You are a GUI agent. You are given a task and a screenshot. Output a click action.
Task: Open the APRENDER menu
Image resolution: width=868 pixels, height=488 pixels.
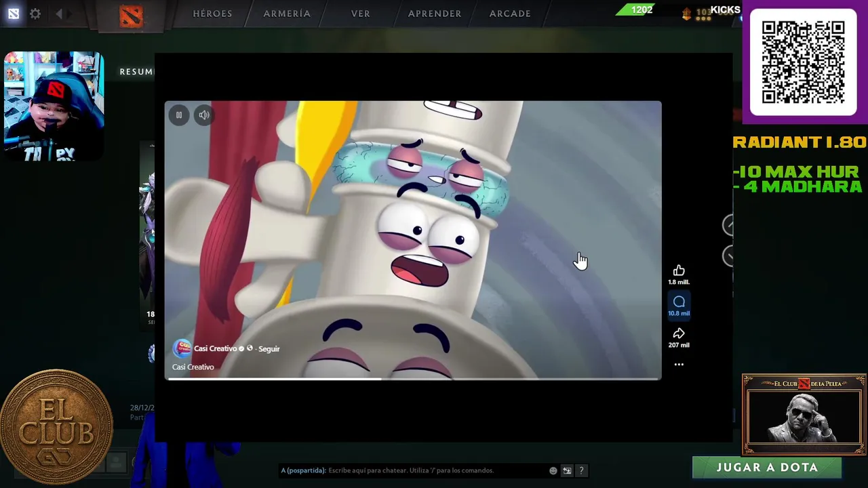(435, 14)
